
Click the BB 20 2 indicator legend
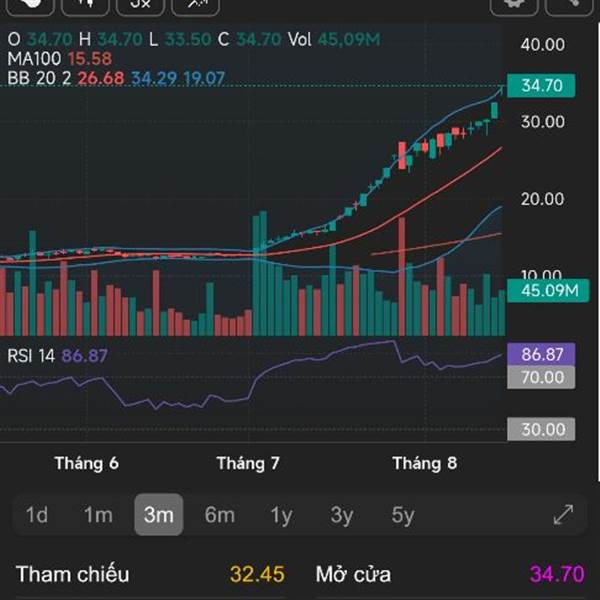tap(116, 78)
